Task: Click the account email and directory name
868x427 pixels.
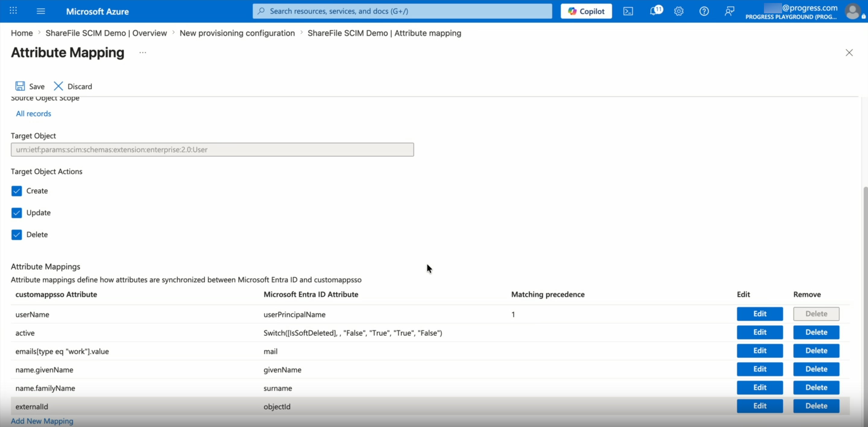Action: pos(791,12)
